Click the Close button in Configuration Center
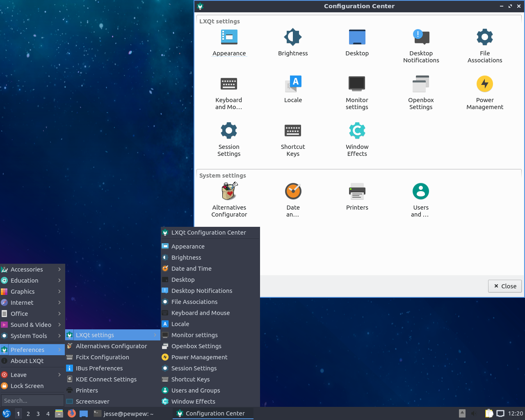Viewport: 525px width, 420px height. 505,286
